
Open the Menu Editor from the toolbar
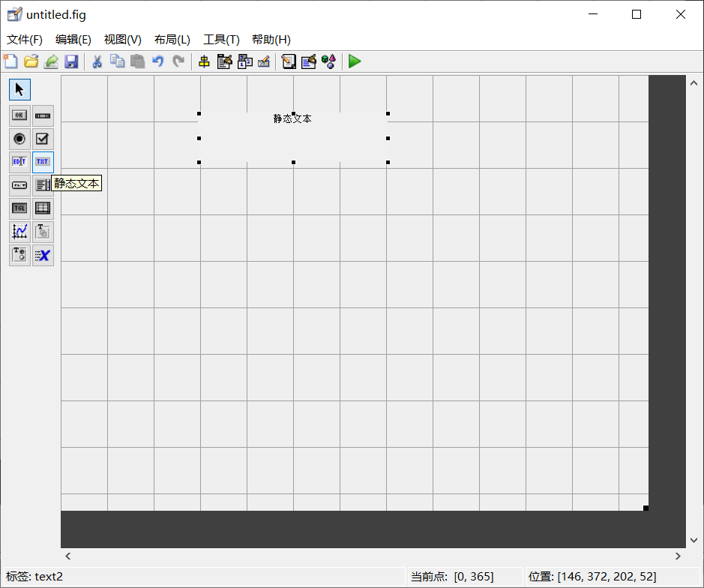[x=224, y=61]
